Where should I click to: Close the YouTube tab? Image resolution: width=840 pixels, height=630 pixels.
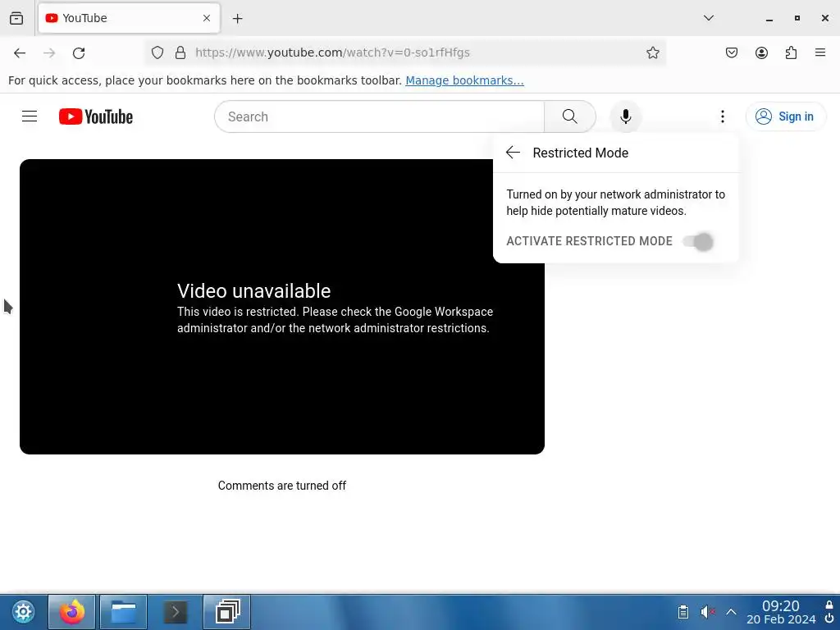click(207, 18)
